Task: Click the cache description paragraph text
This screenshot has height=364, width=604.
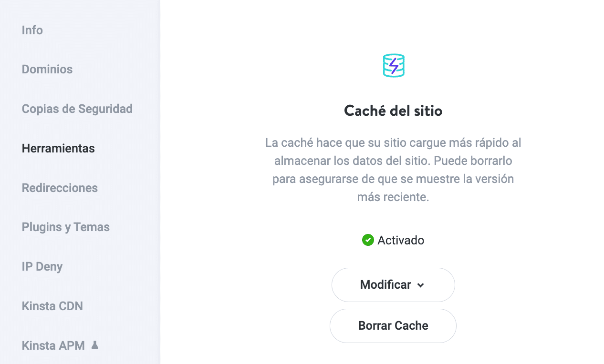Action: 393,170
